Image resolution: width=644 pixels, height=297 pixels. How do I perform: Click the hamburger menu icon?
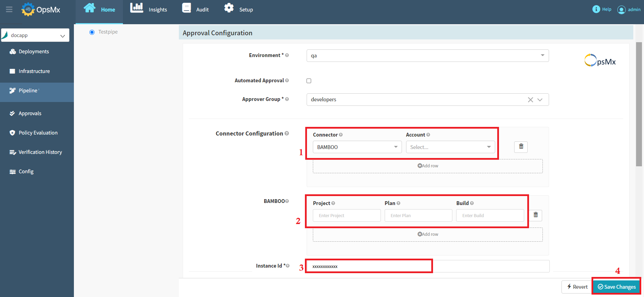(x=9, y=9)
